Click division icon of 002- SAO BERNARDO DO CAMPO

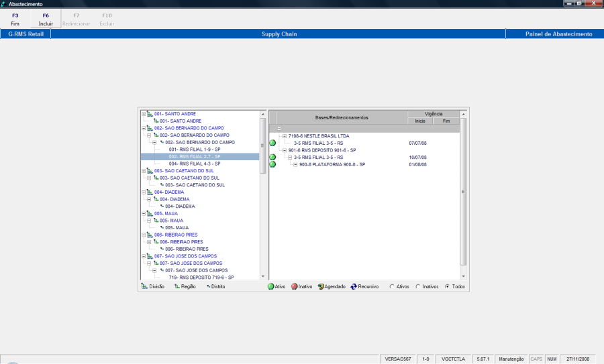tap(150, 128)
